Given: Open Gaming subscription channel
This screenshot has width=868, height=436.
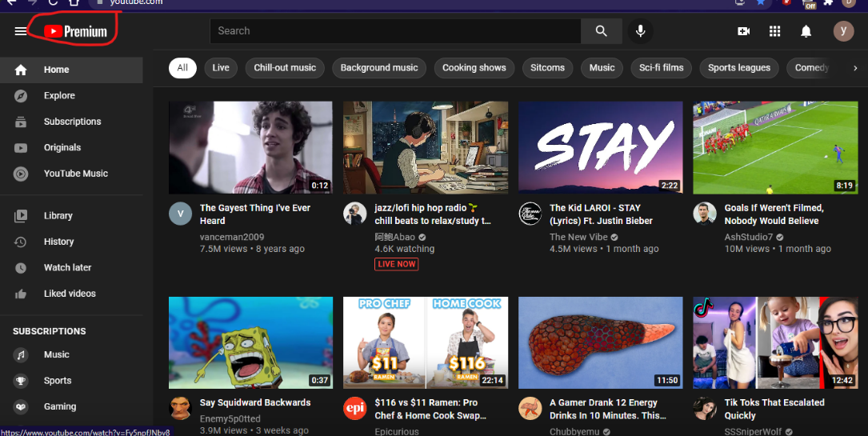Looking at the screenshot, I should coord(71,406).
